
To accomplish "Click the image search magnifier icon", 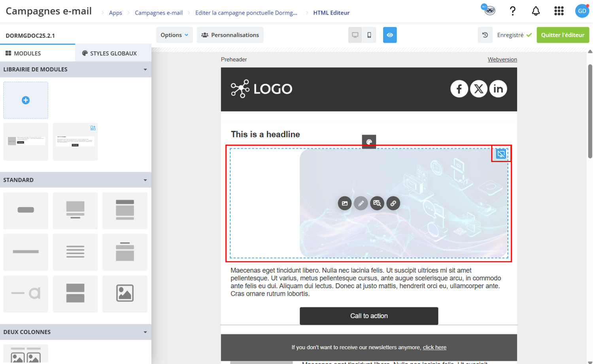I will [x=377, y=203].
